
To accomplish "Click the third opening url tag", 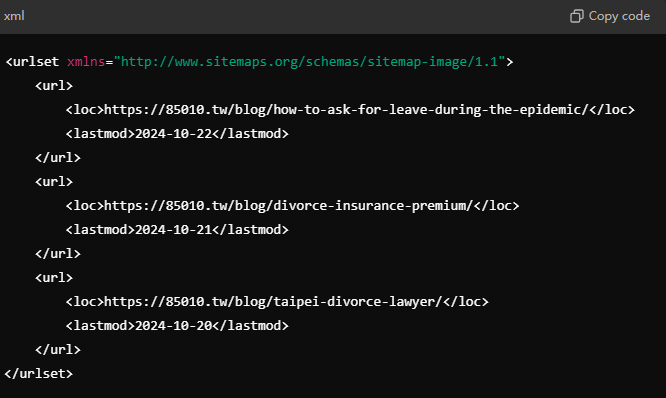I will (54, 278).
